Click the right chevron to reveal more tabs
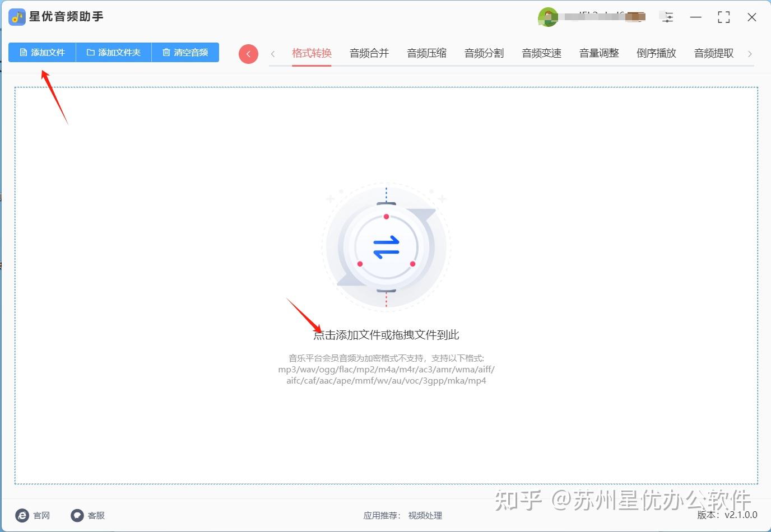771x532 pixels. click(x=750, y=54)
